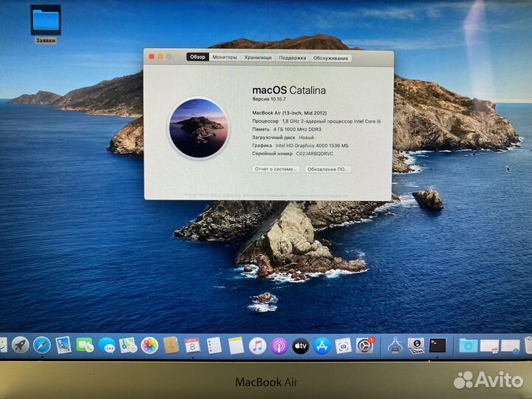Open Reminders from the Dock

(214, 346)
